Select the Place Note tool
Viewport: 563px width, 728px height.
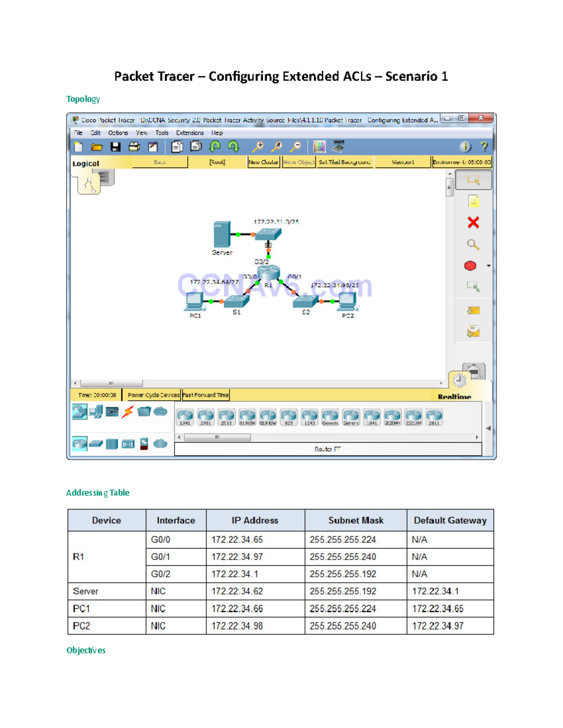point(474,202)
